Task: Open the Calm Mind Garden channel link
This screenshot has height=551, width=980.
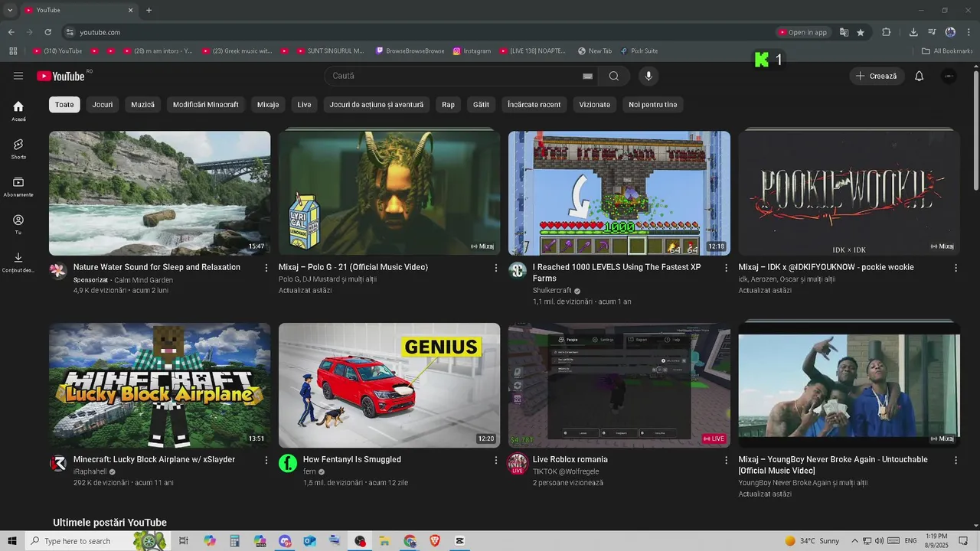Action: point(143,280)
